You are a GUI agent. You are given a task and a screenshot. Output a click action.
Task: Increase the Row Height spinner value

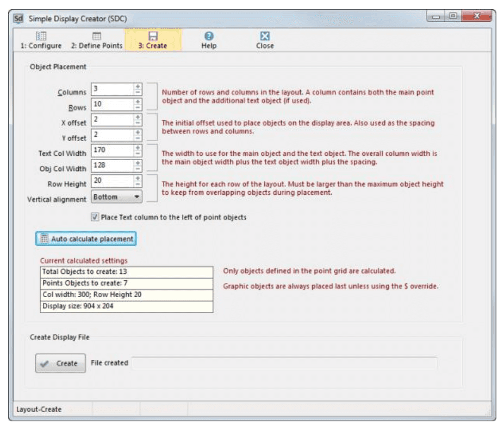pos(138,178)
